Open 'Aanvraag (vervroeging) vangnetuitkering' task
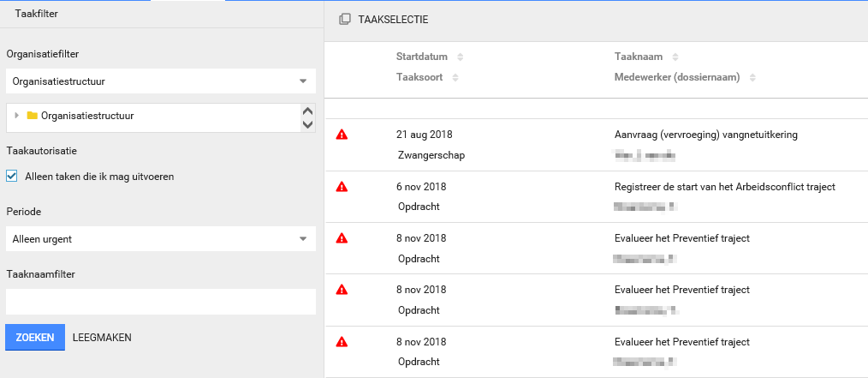The image size is (868, 378). pyautogui.click(x=705, y=135)
